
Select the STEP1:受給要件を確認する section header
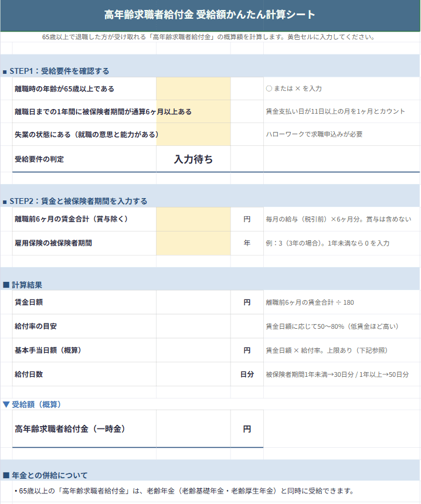pos(59,71)
